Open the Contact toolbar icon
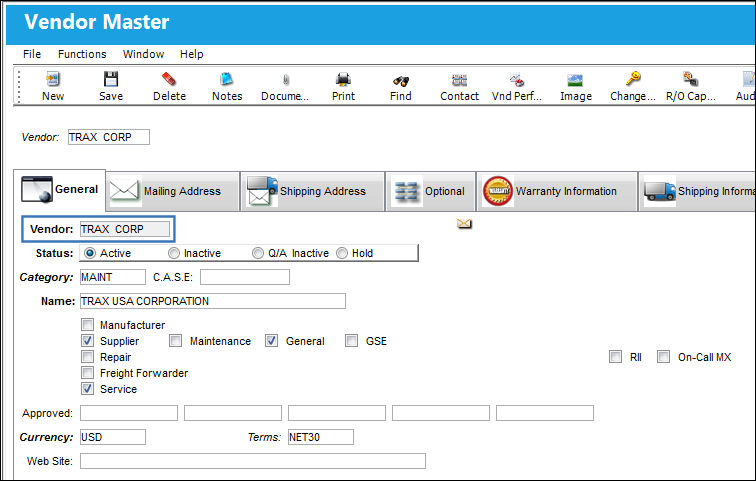 [459, 80]
